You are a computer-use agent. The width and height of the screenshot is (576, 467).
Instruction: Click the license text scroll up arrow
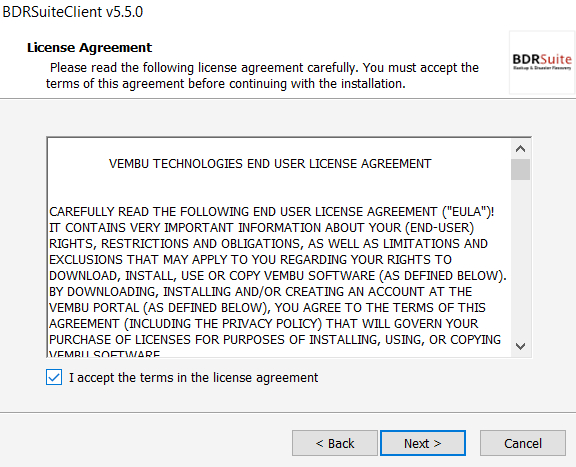click(520, 149)
